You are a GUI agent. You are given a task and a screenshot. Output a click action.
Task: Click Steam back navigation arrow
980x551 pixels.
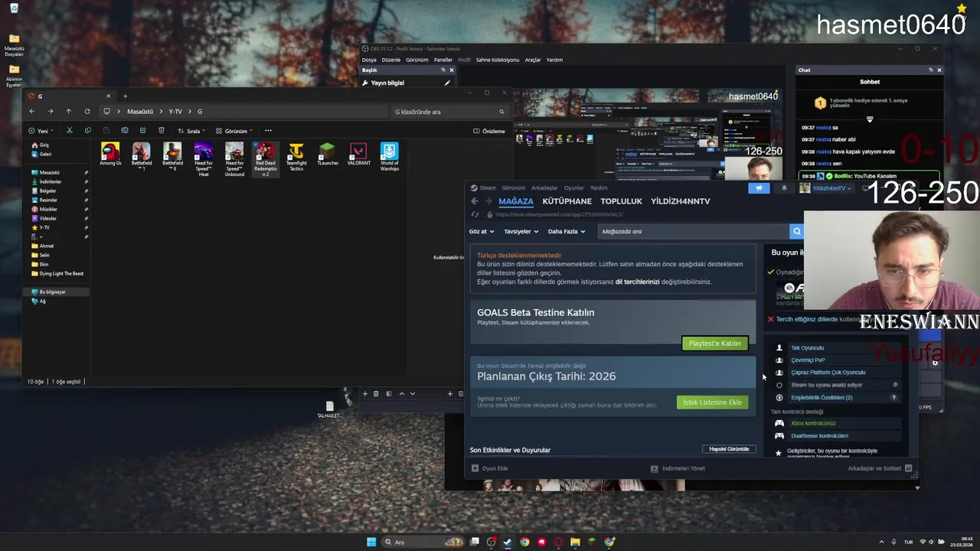tap(475, 201)
